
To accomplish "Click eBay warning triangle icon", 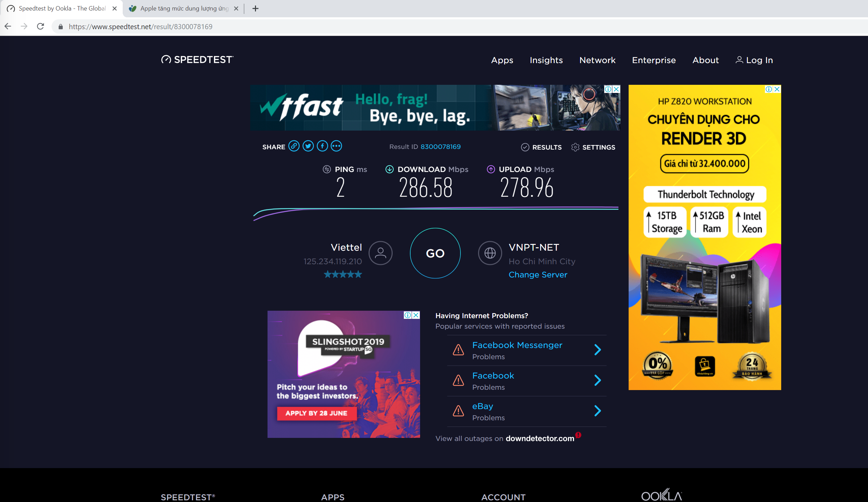I will (458, 411).
